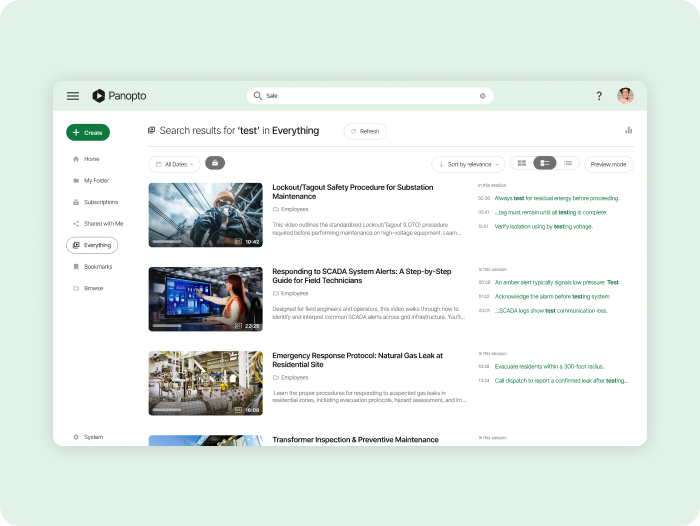Open the statistics bar chart icon
Screen dimensions: 700x526
(629, 130)
